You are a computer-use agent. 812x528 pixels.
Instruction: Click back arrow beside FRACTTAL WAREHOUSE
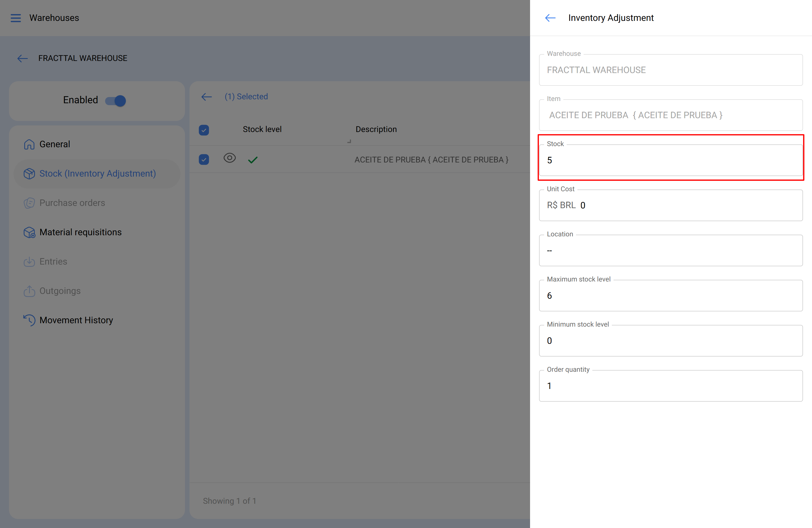pyautogui.click(x=23, y=58)
